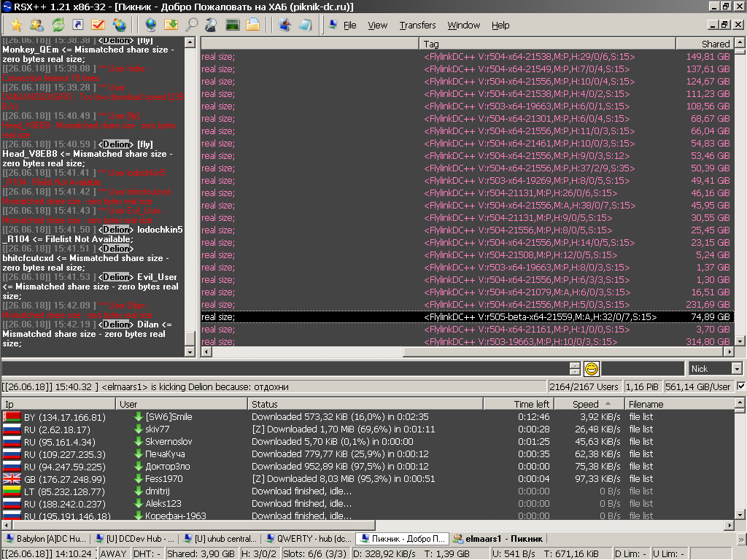Open the Help menu
Viewport: 747px width, 560px height.
[500, 26]
